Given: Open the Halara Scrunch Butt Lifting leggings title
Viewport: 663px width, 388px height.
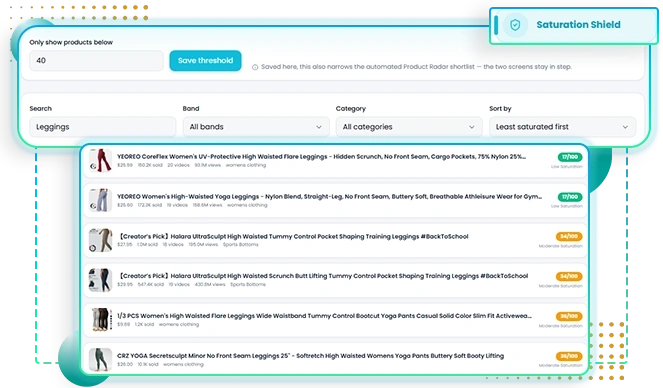Looking at the screenshot, I should [323, 276].
